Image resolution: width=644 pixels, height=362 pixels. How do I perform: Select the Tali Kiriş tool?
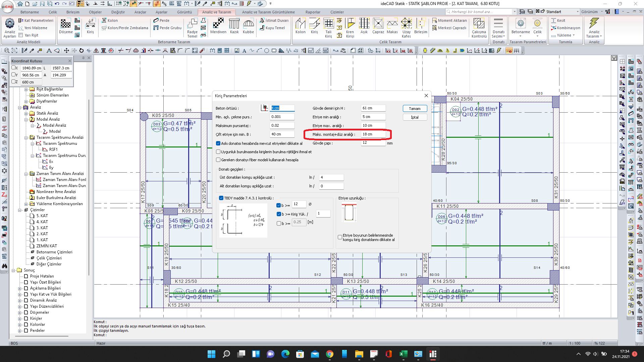click(x=328, y=28)
